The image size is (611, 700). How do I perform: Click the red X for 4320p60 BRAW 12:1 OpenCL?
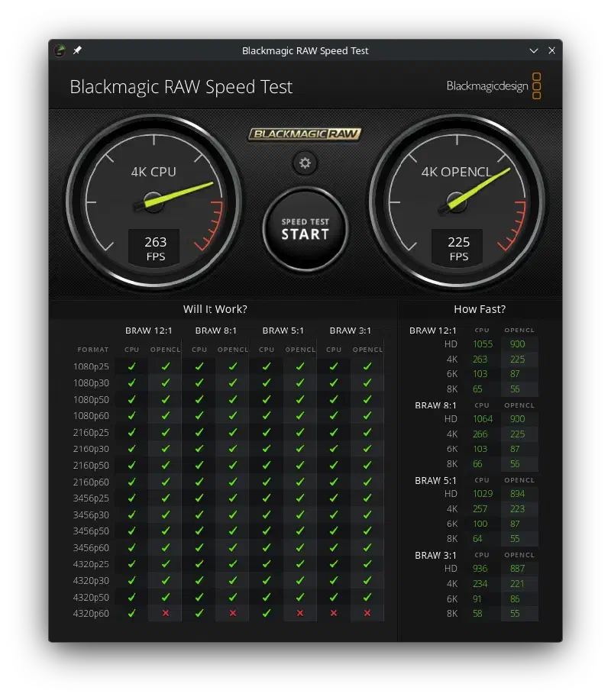click(x=166, y=614)
